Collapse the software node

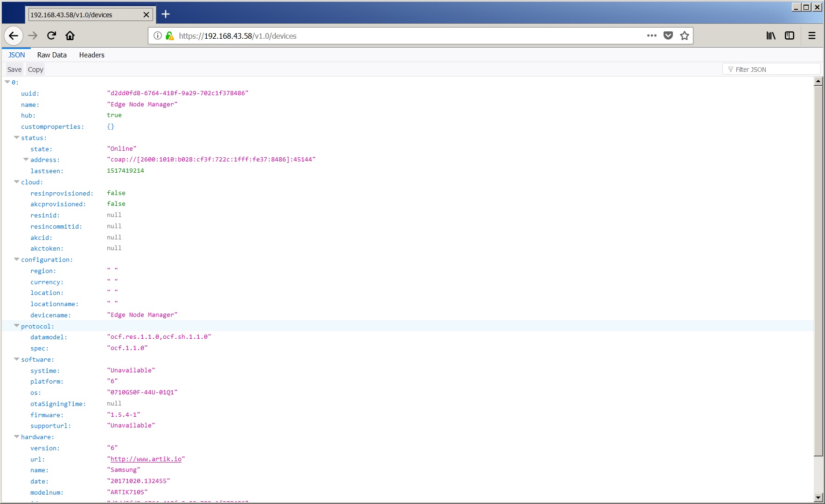(17, 359)
